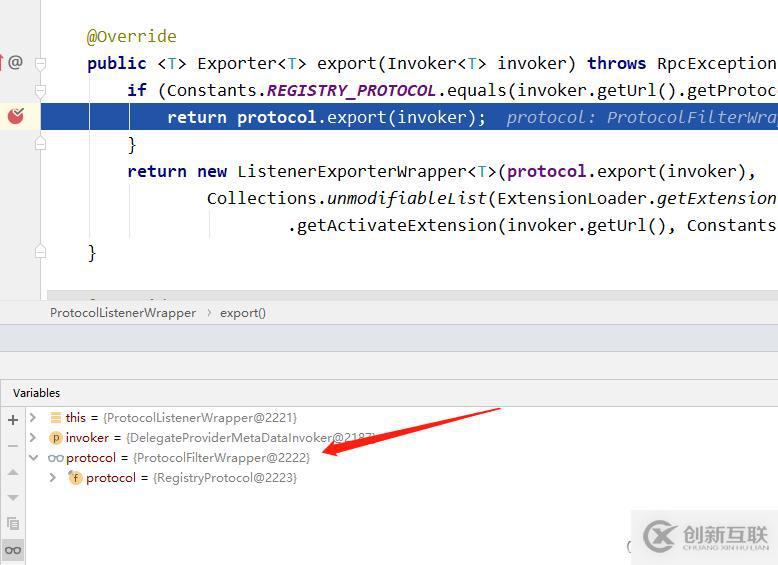Expand the nested protocol RegistryProtocol node
The image size is (778, 565).
point(53,478)
